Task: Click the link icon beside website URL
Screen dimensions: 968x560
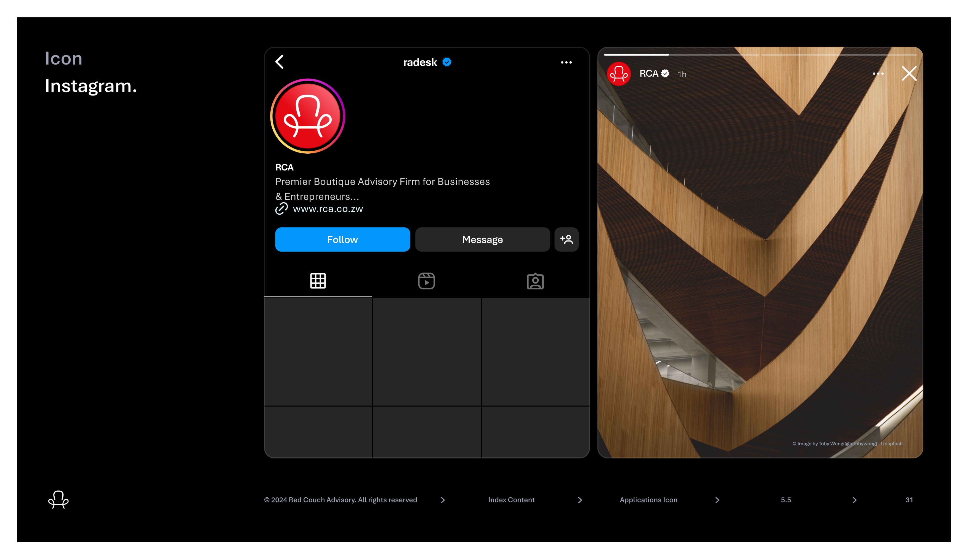Action: pyautogui.click(x=281, y=209)
